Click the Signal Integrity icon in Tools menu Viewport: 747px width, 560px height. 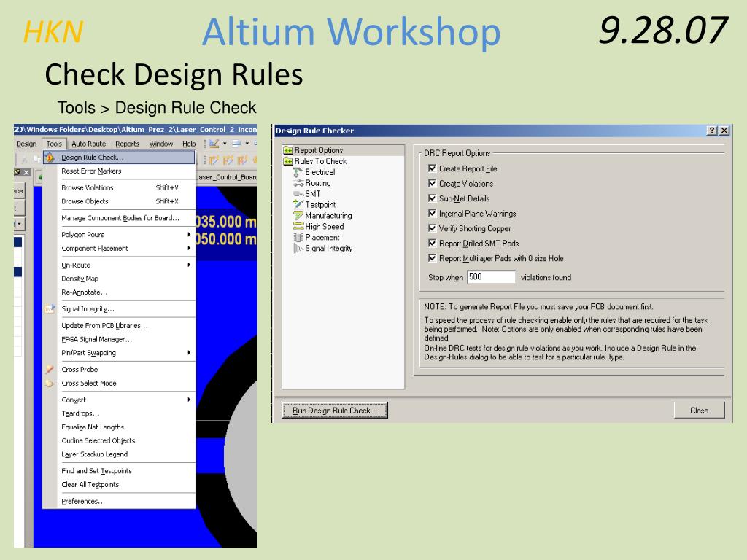(50, 309)
